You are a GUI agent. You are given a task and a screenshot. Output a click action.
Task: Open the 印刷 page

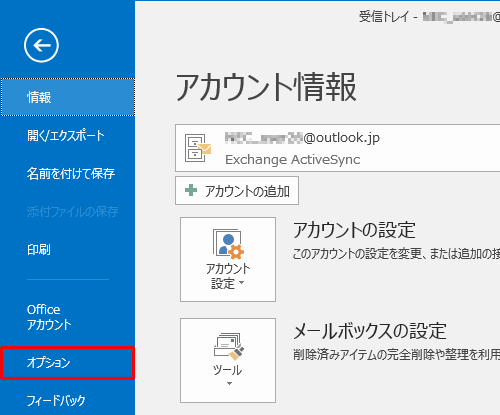pyautogui.click(x=68, y=249)
